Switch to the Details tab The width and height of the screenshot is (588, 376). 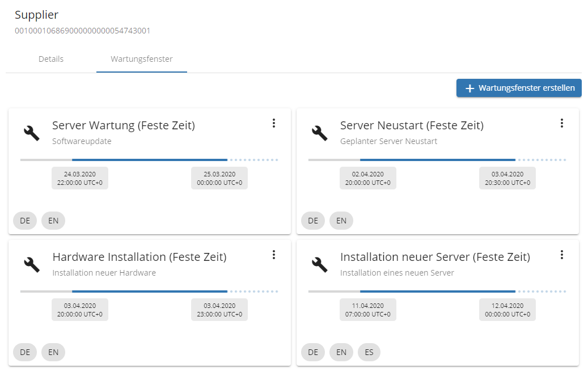(51, 59)
